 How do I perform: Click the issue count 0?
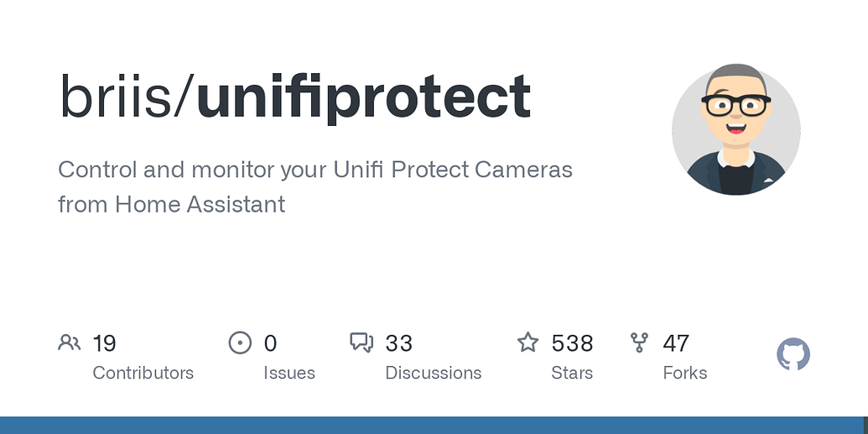point(270,343)
